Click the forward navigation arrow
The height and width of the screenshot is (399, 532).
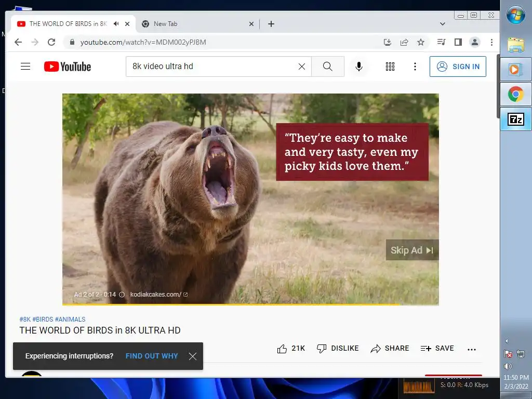pyautogui.click(x=35, y=42)
